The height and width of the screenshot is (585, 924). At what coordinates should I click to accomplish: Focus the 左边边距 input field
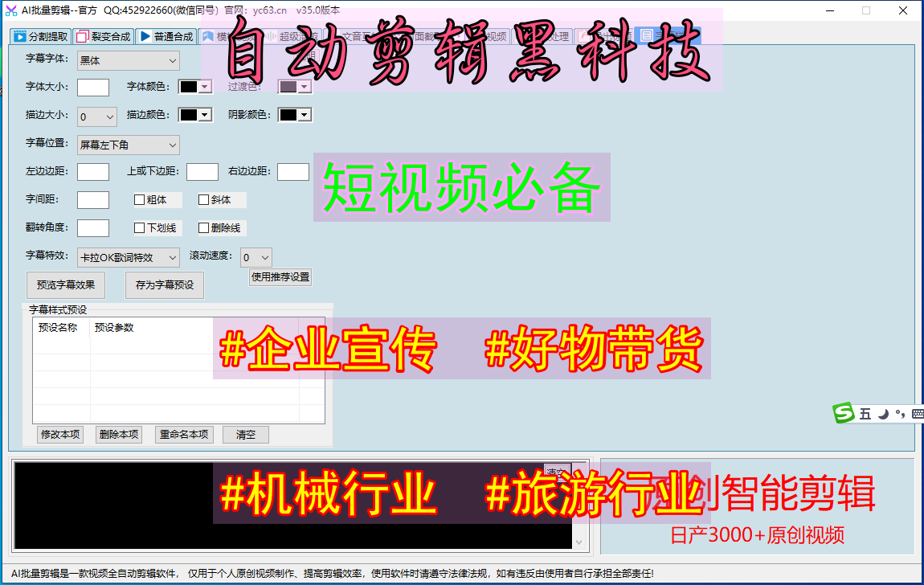coord(93,172)
